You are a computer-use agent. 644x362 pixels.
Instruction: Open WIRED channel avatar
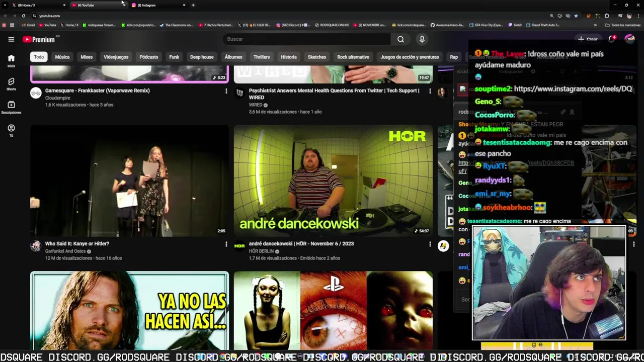pos(239,93)
